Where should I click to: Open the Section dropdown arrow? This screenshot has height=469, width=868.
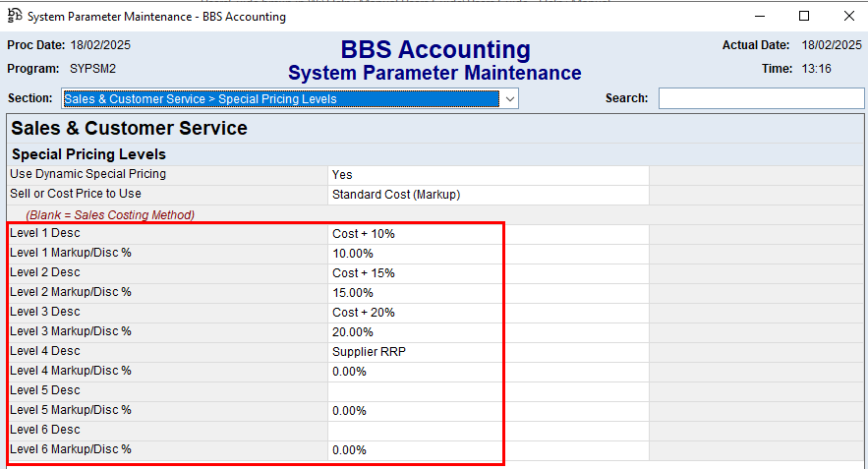(x=509, y=99)
